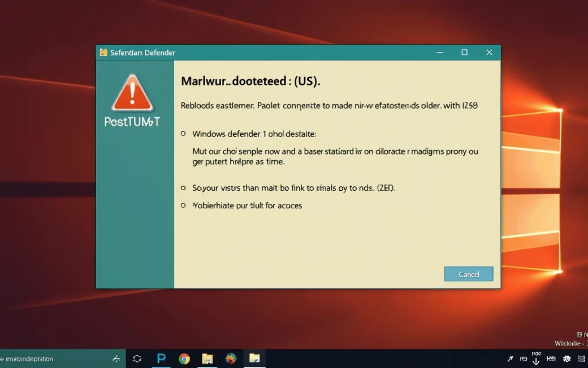Click the 'Mut our choi senple now' paragraph
Viewport: 588px width, 368px height.
(x=335, y=157)
